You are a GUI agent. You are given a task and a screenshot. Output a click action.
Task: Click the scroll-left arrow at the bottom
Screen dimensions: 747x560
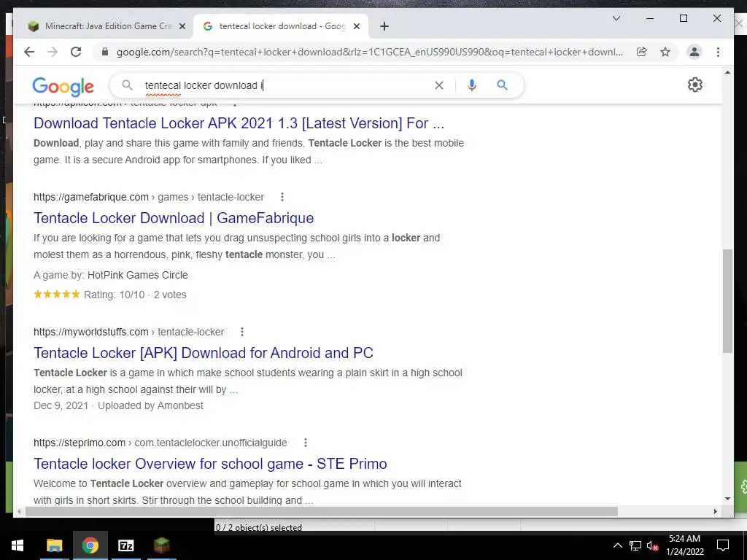[18, 511]
